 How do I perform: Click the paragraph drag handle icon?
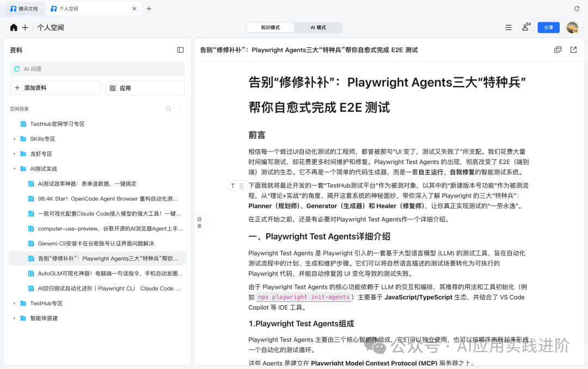[241, 185]
